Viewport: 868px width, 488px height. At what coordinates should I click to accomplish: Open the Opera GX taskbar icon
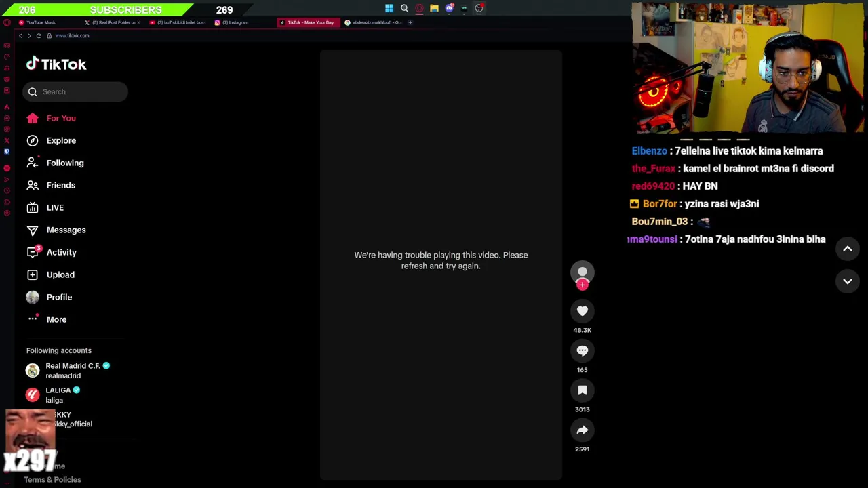[x=419, y=8]
